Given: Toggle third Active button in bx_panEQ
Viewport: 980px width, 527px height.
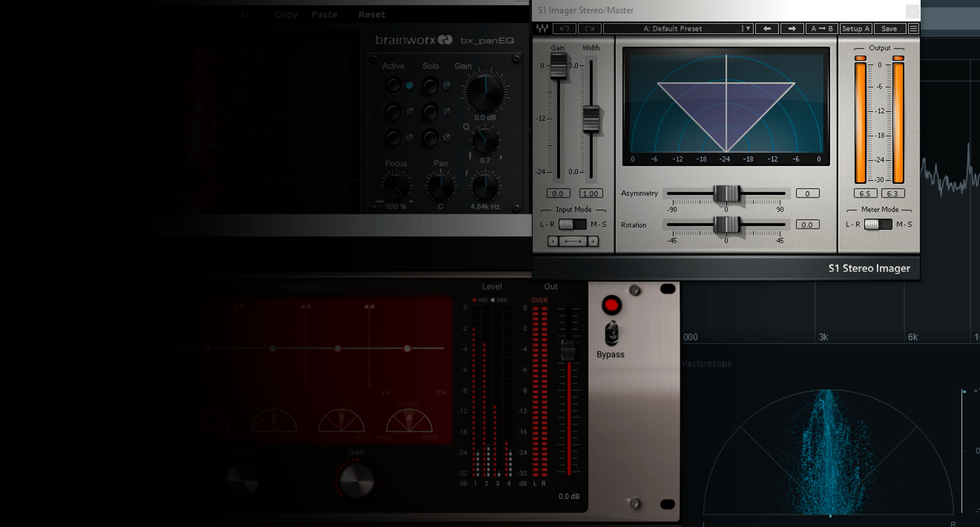Looking at the screenshot, I should pyautogui.click(x=394, y=137).
